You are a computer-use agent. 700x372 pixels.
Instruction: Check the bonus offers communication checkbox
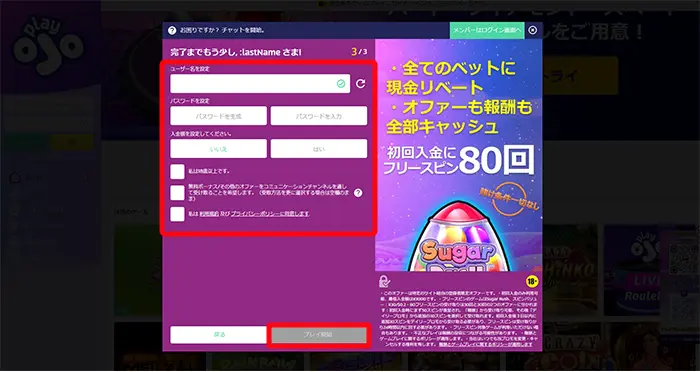click(177, 193)
